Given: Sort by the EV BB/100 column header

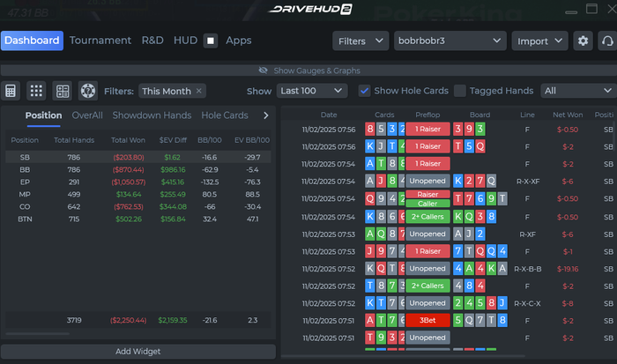Looking at the screenshot, I should point(252,140).
